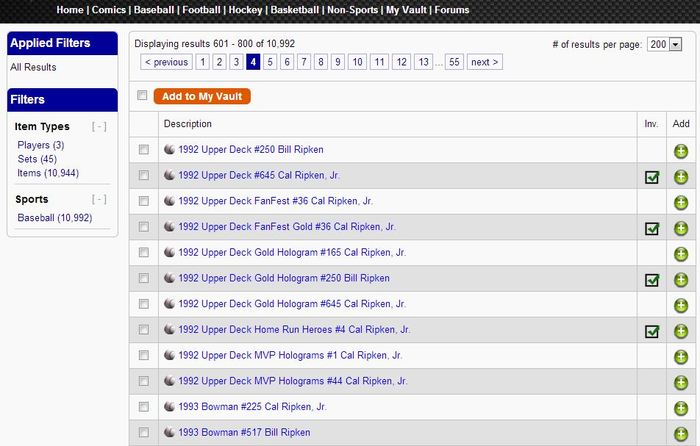Click plus icon for FanFest Gold #36 Cal Ripken
The width and height of the screenshot is (700, 446).
681,229
